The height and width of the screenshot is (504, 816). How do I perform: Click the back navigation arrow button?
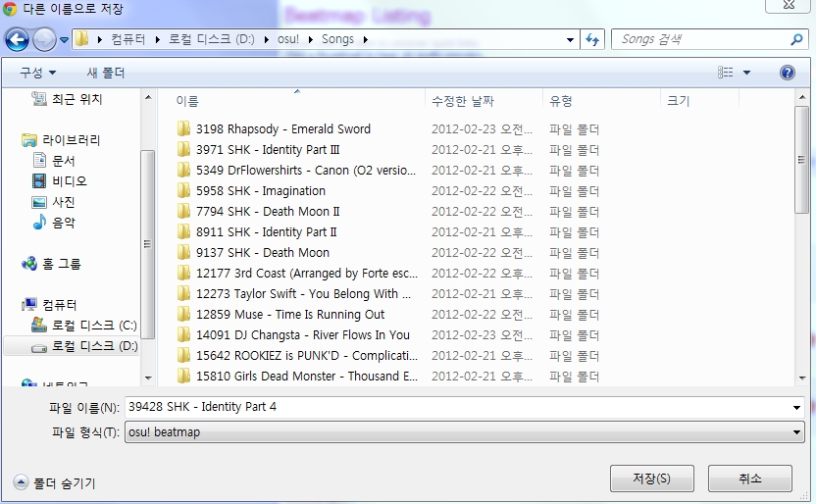[x=17, y=40]
